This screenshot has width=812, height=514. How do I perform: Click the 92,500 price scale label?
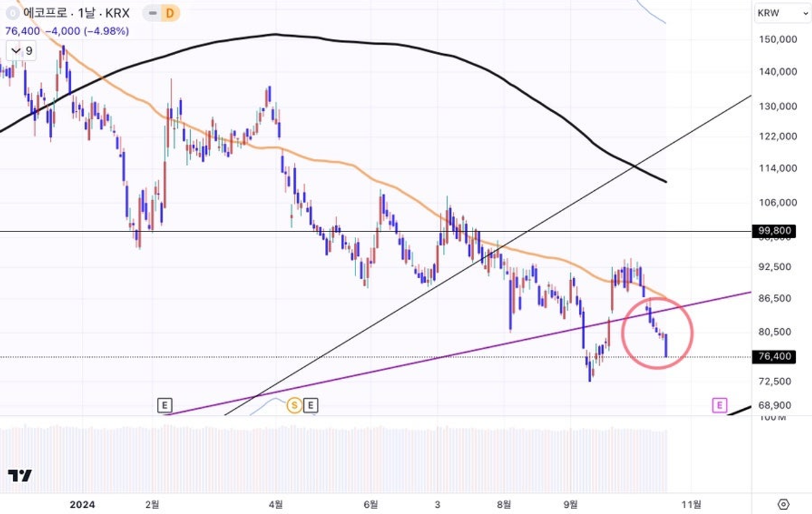coord(776,267)
